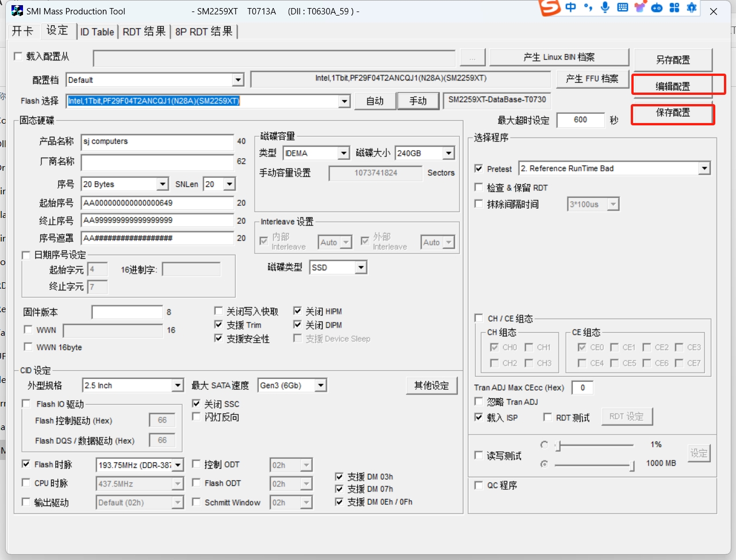Open the 8P RDT 结果 tab
This screenshot has height=560, width=736.
pyautogui.click(x=204, y=32)
